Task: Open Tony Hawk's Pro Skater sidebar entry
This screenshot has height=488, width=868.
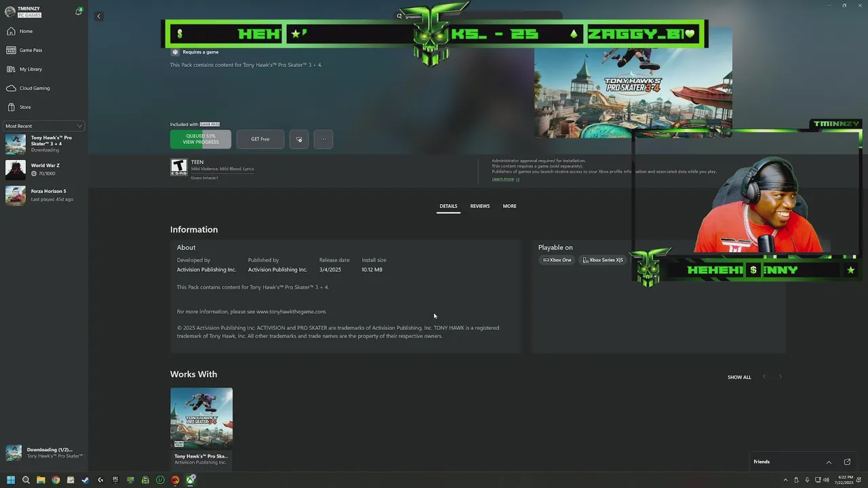Action: tap(43, 144)
